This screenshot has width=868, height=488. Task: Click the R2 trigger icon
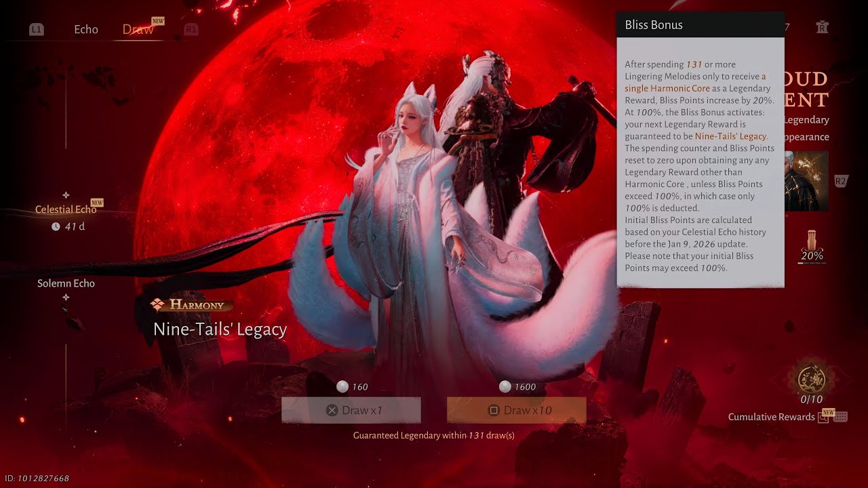(841, 181)
